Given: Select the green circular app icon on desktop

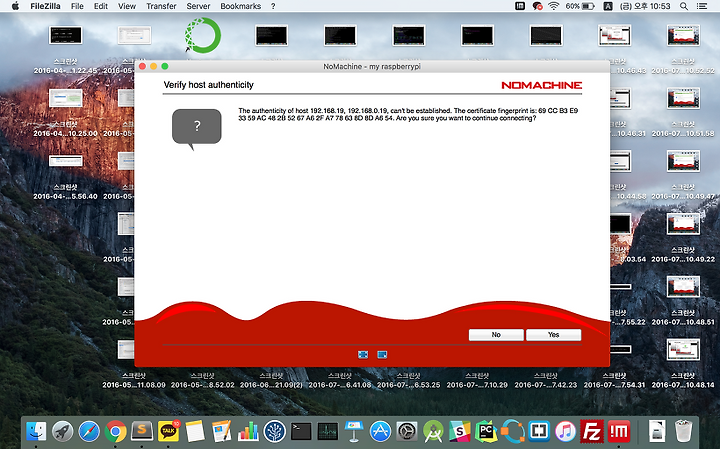Looking at the screenshot, I should click(x=202, y=35).
